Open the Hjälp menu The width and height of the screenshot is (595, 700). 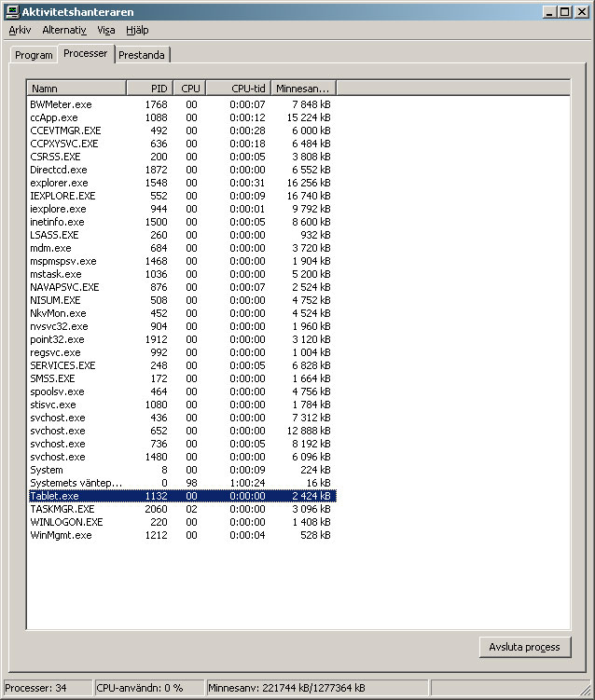(x=137, y=30)
